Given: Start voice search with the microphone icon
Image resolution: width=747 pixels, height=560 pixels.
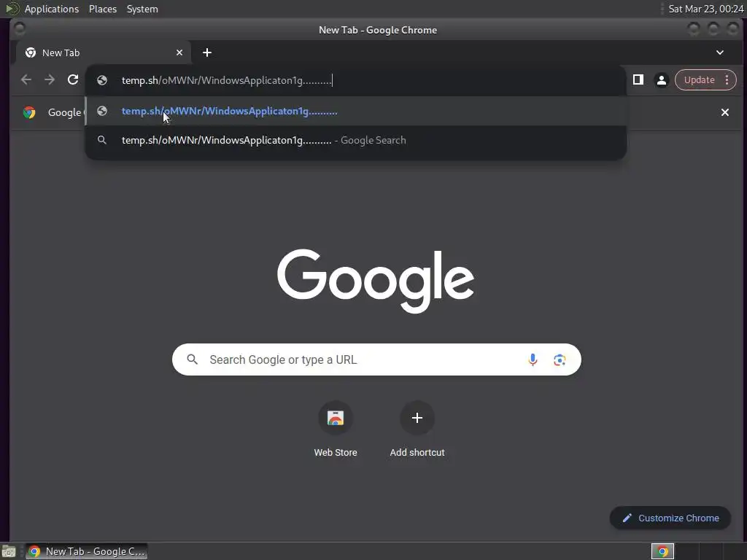Looking at the screenshot, I should coord(533,359).
